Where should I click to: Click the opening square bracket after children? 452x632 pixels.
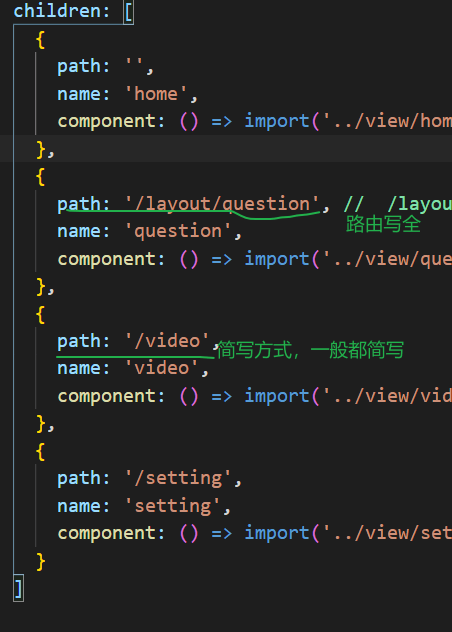[x=129, y=12]
